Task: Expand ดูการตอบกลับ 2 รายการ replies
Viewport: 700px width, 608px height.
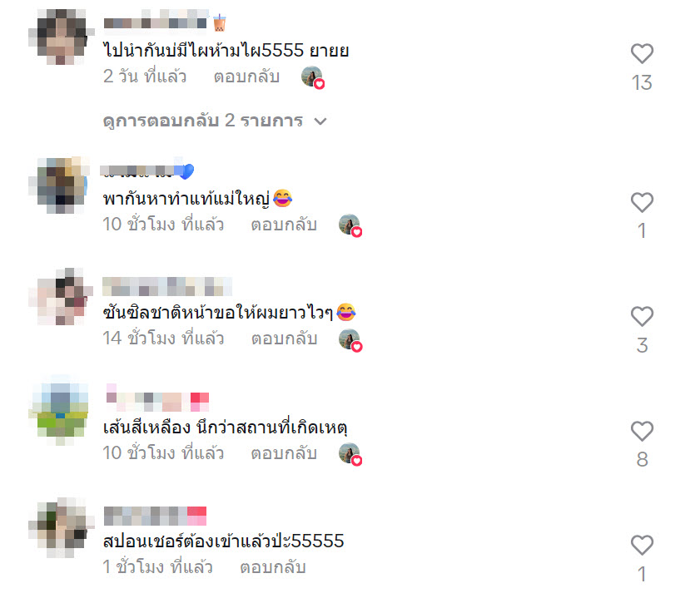Action: point(215,121)
